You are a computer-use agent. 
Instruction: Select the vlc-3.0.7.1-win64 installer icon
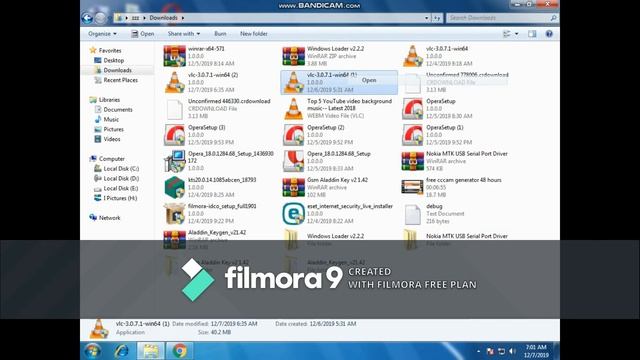(x=413, y=56)
